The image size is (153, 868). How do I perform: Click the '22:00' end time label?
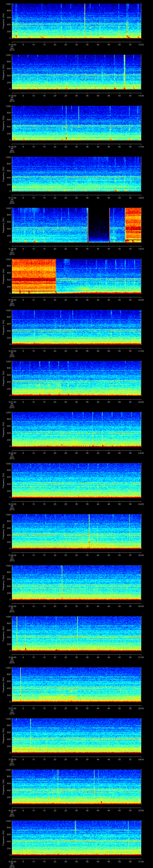[x=141, y=402]
